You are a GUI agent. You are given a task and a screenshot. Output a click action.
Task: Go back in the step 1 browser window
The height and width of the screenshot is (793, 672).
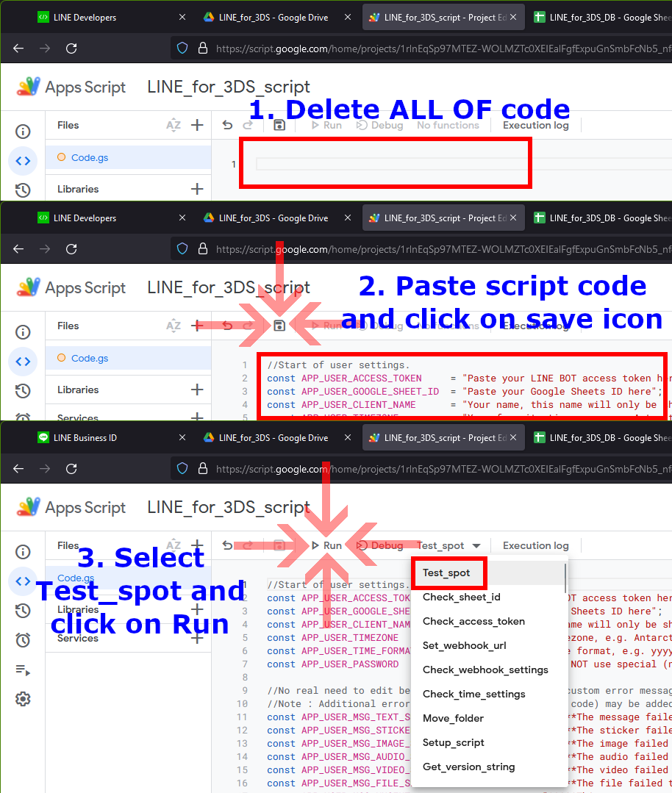tap(18, 49)
